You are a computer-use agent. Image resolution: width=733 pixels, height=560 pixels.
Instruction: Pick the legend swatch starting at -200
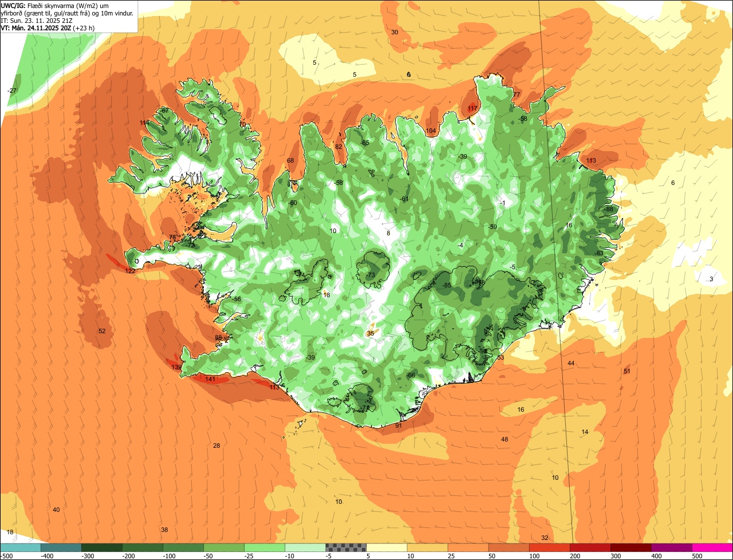click(143, 547)
